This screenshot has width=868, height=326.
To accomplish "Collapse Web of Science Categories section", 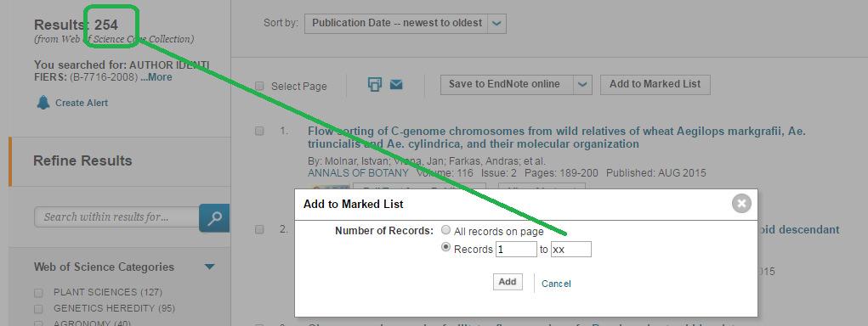I will click(209, 267).
